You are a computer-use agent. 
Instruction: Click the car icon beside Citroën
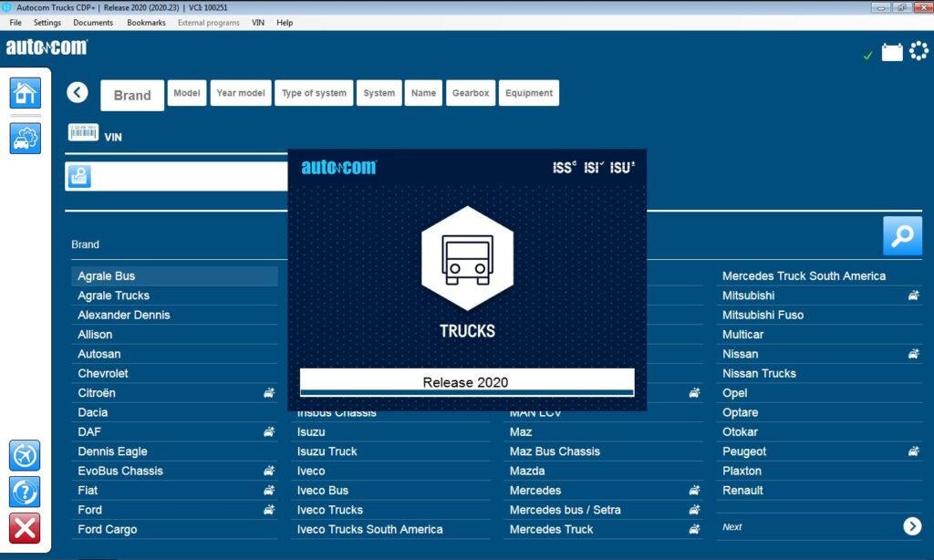(269, 392)
